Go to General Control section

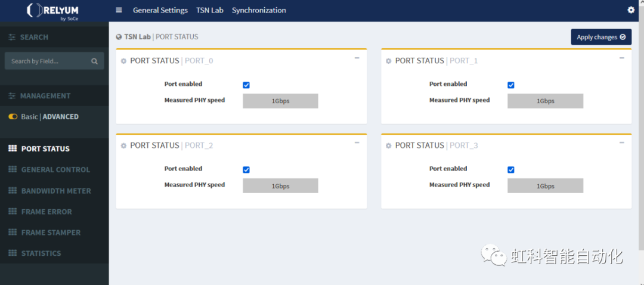(x=55, y=170)
